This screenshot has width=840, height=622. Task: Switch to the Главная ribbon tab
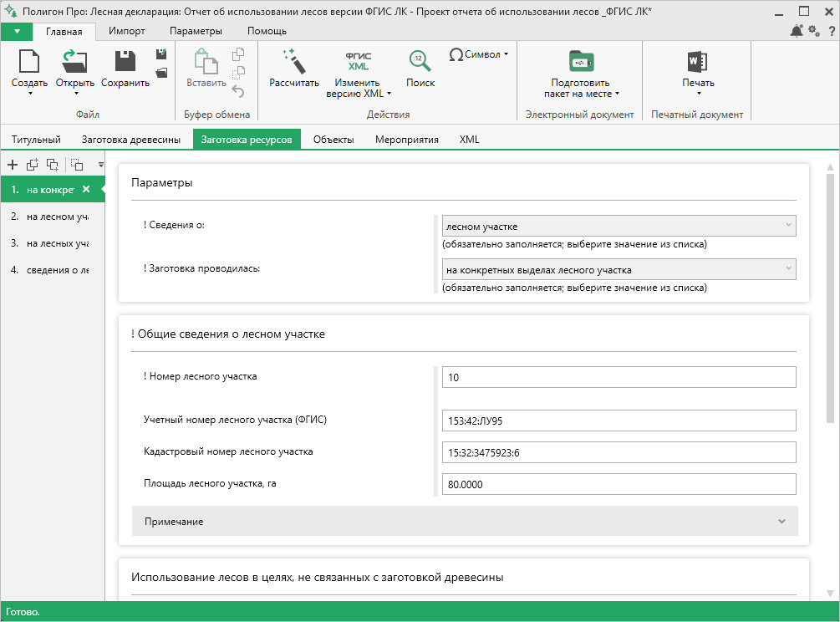coord(64,32)
